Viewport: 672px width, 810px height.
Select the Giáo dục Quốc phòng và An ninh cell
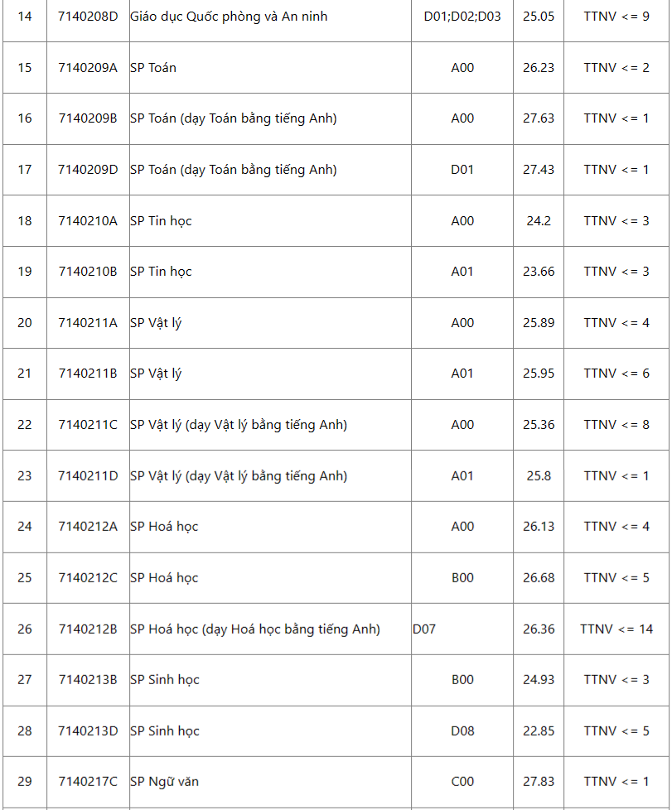pos(229,16)
